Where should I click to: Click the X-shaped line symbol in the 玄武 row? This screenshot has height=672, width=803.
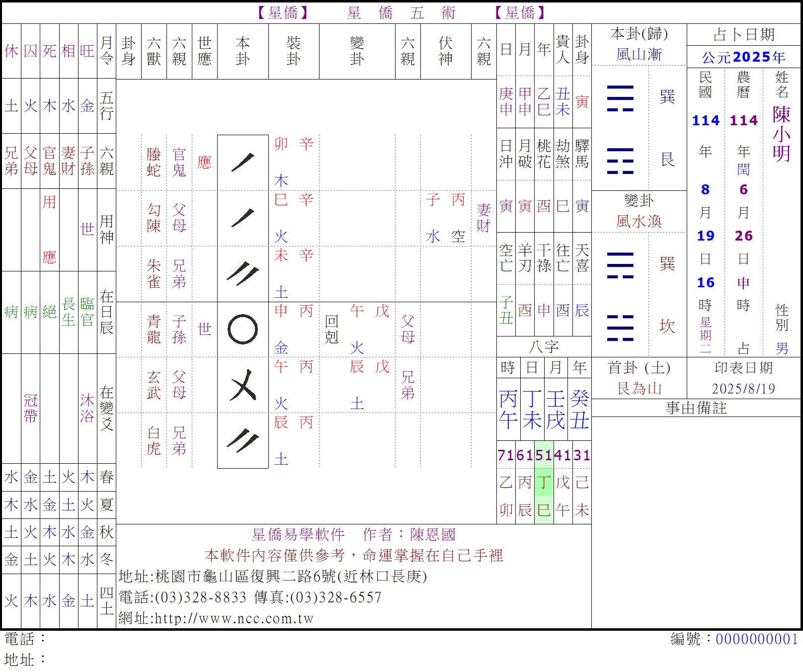coord(242,385)
